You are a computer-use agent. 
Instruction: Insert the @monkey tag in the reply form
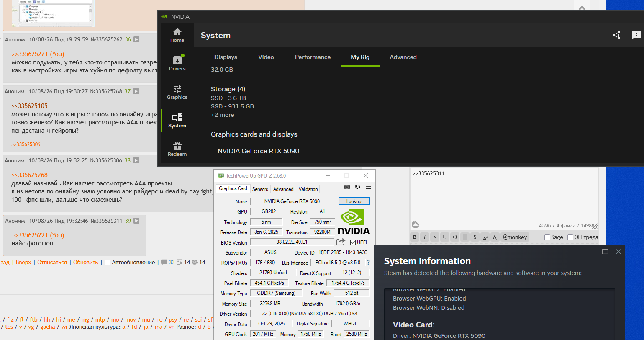tap(515, 237)
